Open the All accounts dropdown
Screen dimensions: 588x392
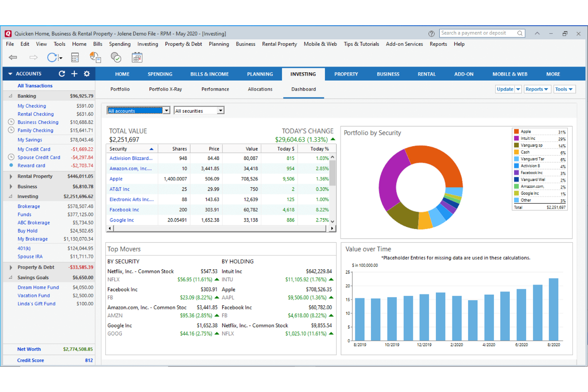click(x=166, y=110)
